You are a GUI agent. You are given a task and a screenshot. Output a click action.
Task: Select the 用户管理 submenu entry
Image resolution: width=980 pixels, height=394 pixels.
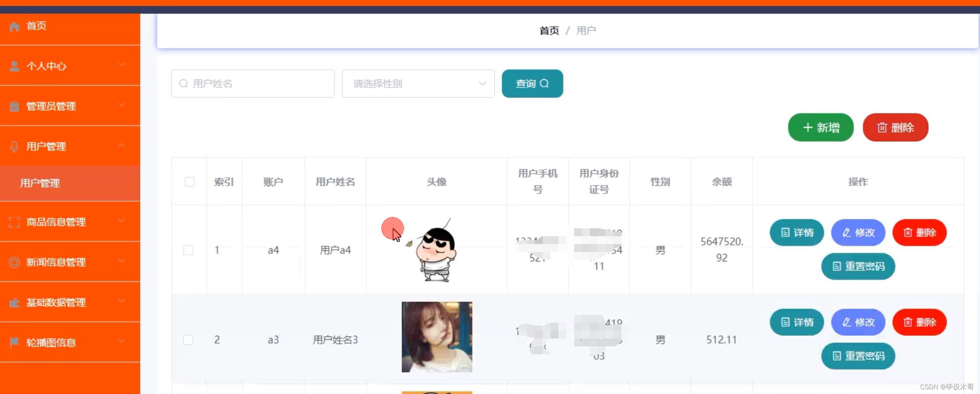tap(70, 183)
